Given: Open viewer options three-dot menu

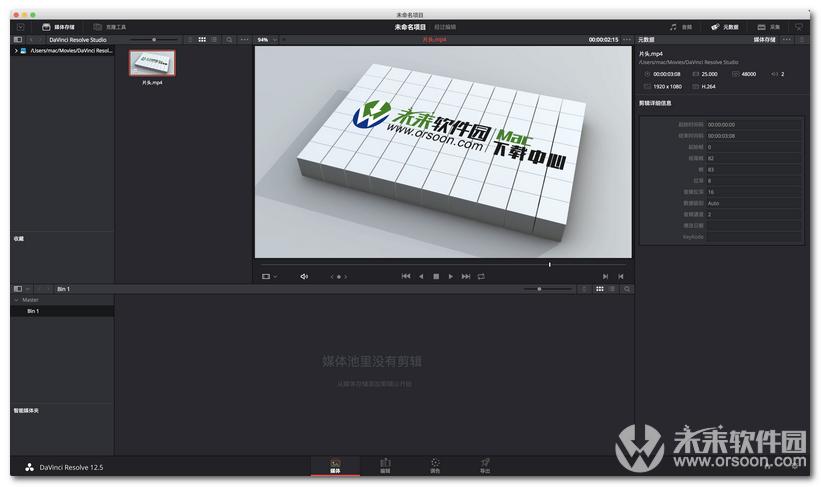Looking at the screenshot, I should [x=627, y=39].
